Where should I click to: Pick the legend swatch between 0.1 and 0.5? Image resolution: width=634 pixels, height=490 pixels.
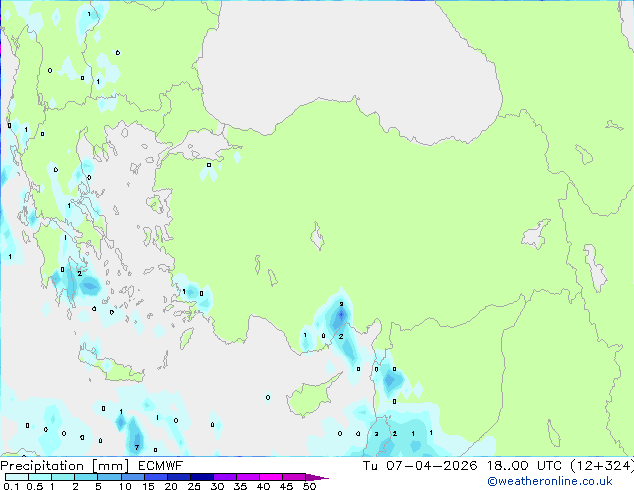pyautogui.click(x=17, y=477)
